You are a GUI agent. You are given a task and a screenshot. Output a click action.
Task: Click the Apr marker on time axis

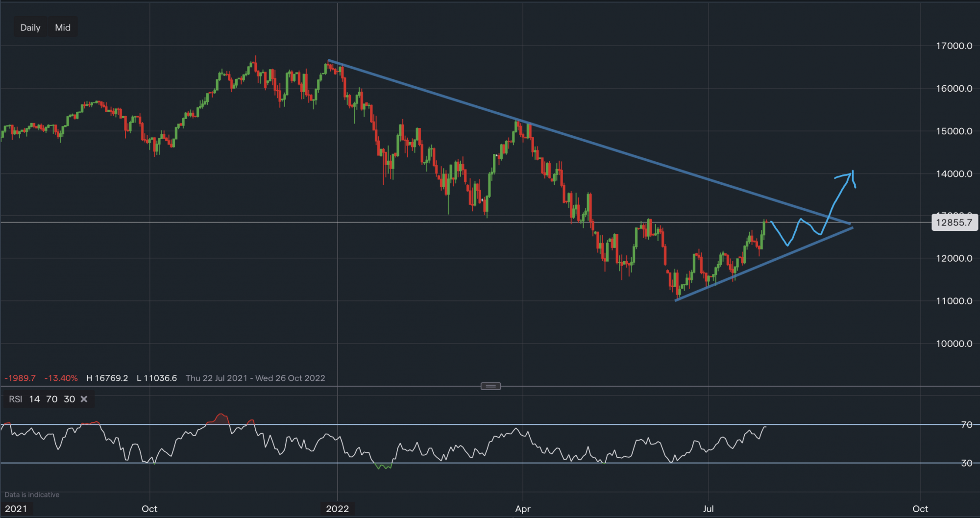pyautogui.click(x=523, y=509)
